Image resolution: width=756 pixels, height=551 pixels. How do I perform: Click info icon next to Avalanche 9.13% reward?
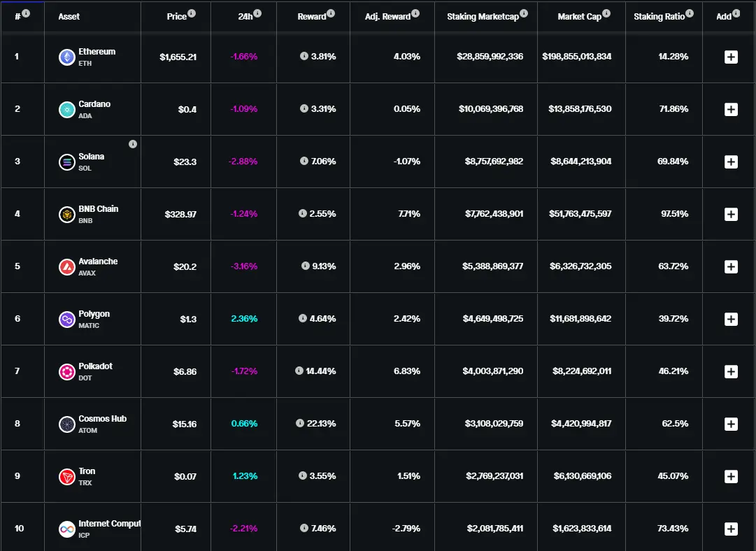305,266
